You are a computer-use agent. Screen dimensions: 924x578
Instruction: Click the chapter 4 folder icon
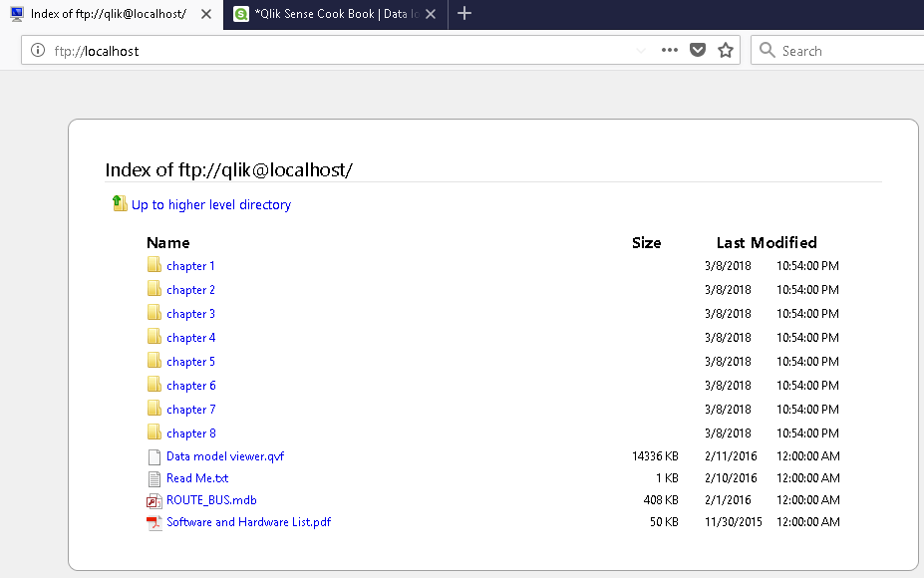(154, 337)
